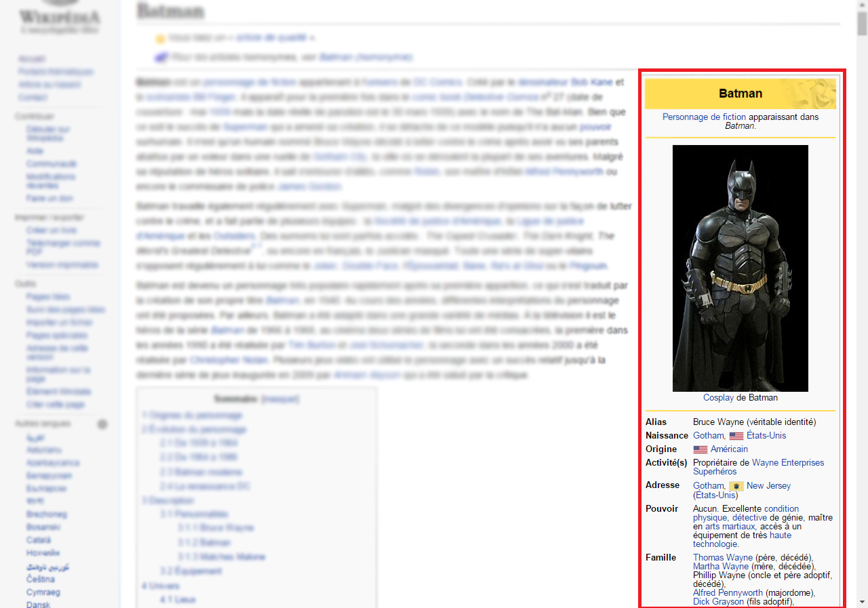Viewport: 868px width, 608px height.
Task: Click the Batman infobox title
Action: [741, 94]
